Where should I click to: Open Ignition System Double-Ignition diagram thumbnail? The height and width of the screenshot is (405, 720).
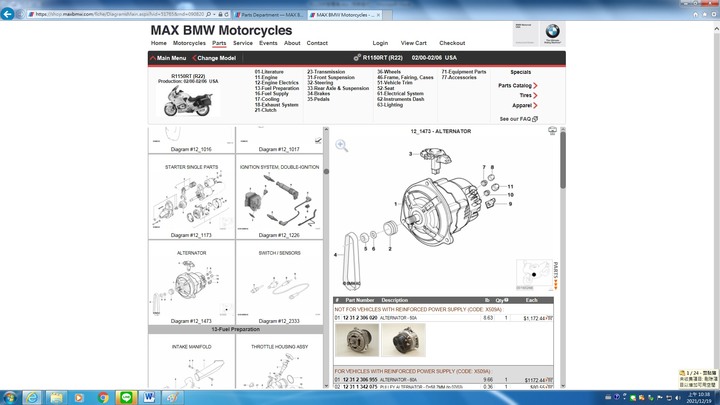pos(279,198)
